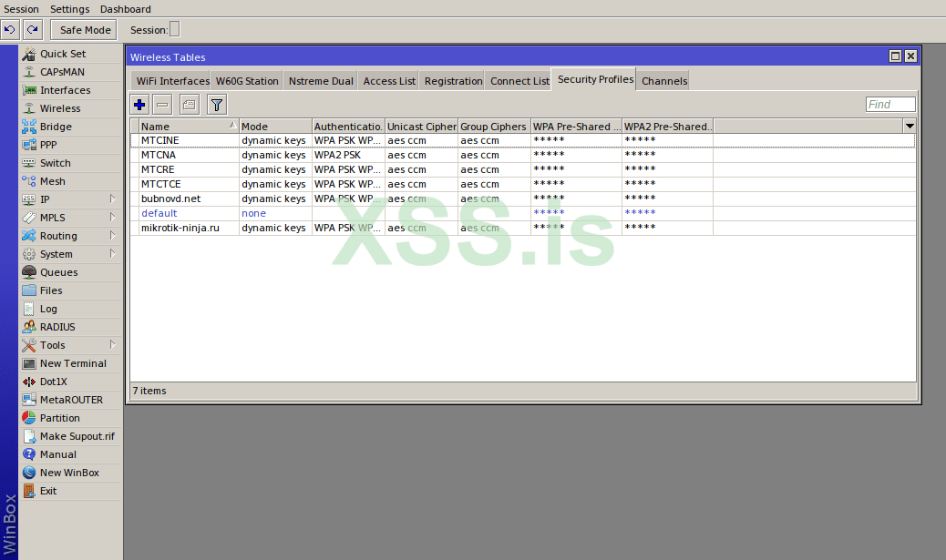Sort by Mode column header

275,126
